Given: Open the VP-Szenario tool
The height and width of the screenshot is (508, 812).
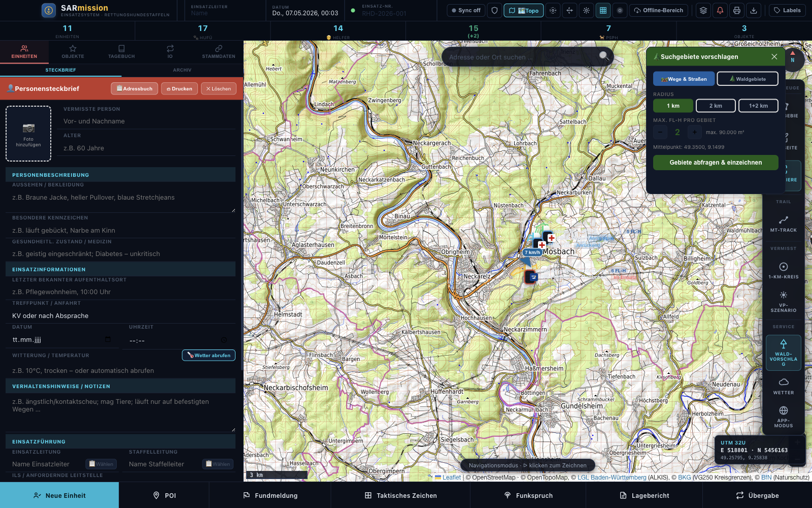Looking at the screenshot, I should click(784, 302).
